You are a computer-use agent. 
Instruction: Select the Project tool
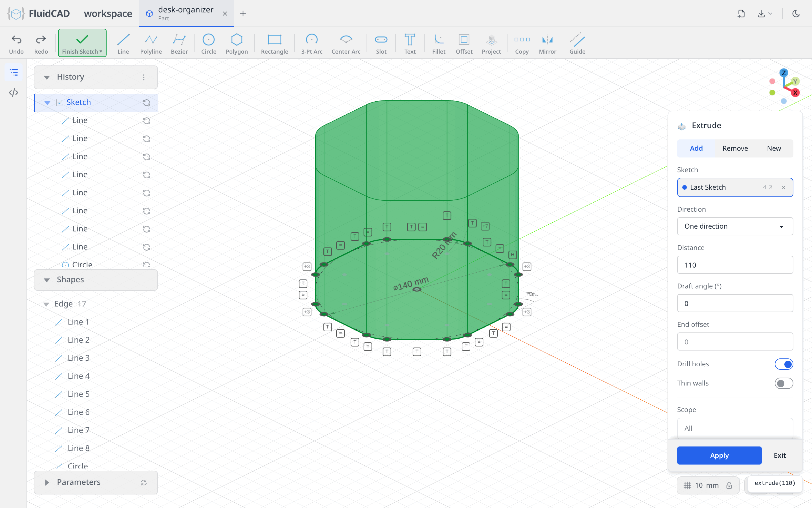pyautogui.click(x=491, y=44)
